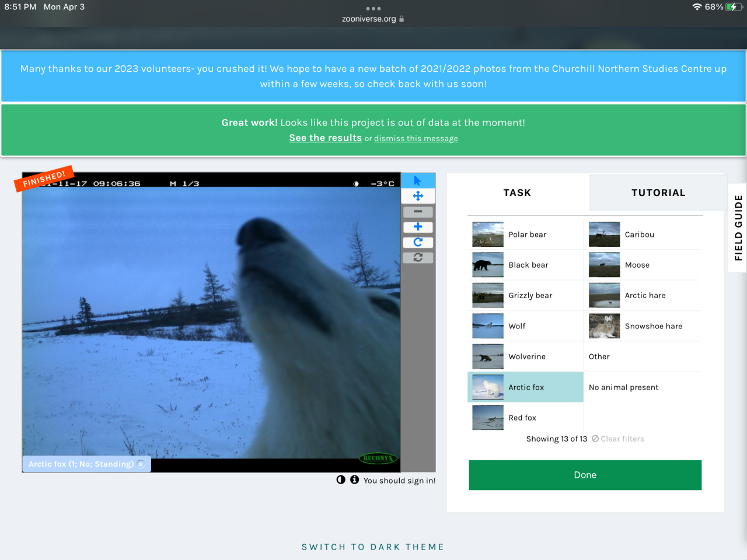Click the Snowshoe hare thumbnail
This screenshot has height=560, width=747.
coord(605,326)
